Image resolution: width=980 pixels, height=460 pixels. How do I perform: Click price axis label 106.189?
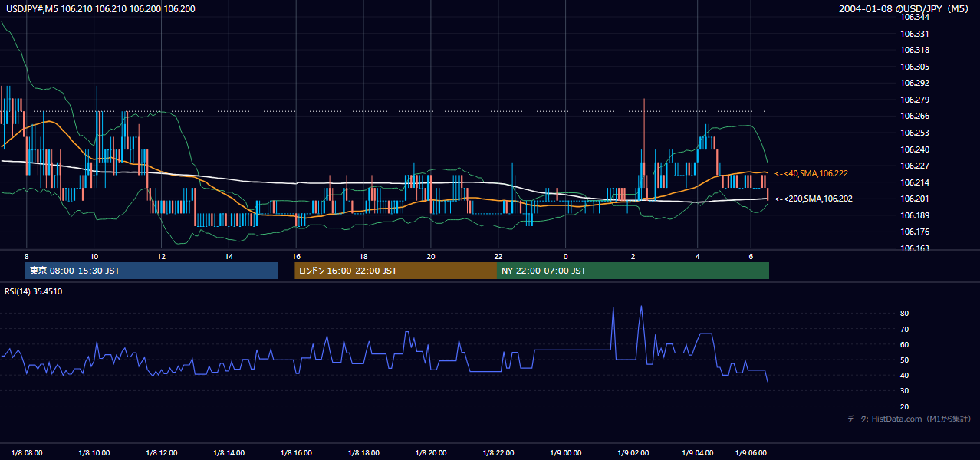pyautogui.click(x=915, y=215)
